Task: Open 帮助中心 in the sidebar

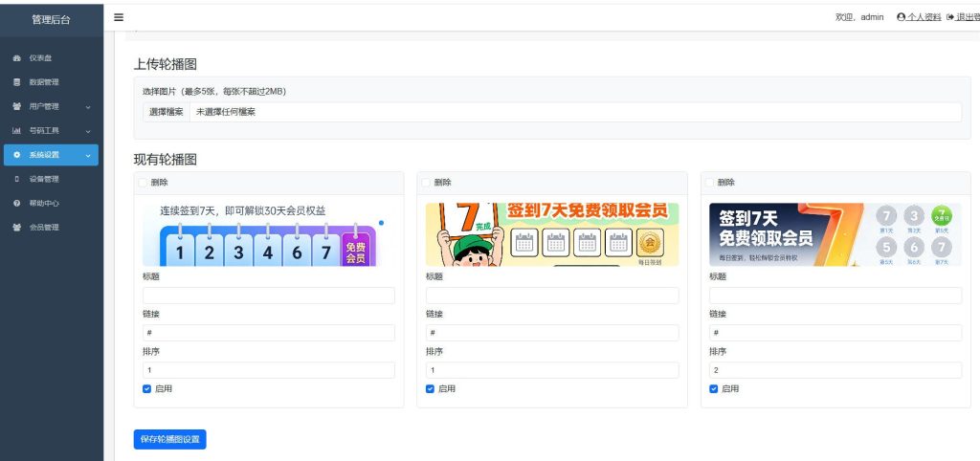Action: [44, 203]
